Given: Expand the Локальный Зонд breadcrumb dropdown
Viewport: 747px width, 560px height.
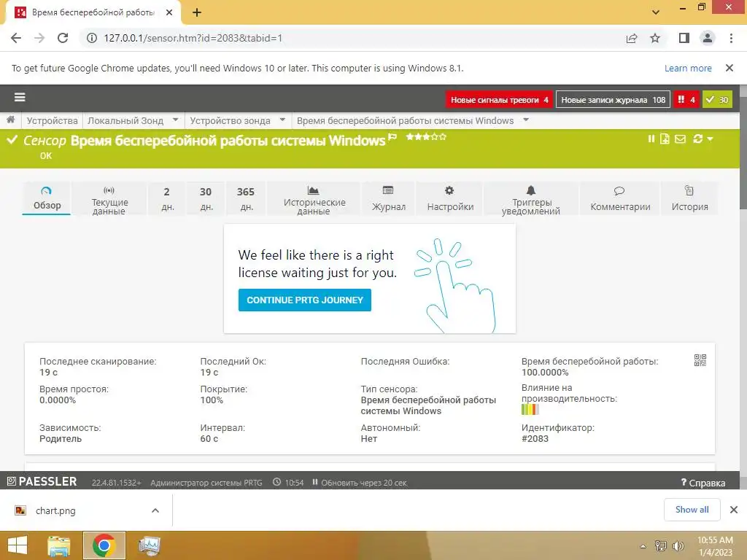Looking at the screenshot, I should pyautogui.click(x=175, y=120).
